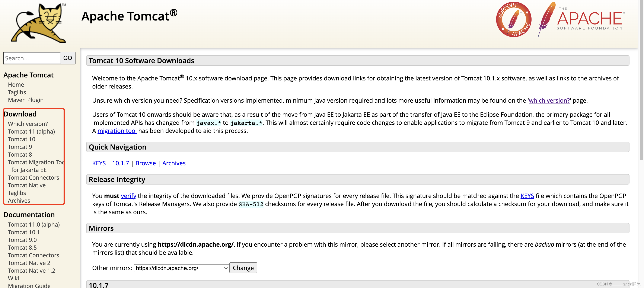Open the Other mirrors dropdown
The width and height of the screenshot is (644, 288).
pyautogui.click(x=182, y=268)
